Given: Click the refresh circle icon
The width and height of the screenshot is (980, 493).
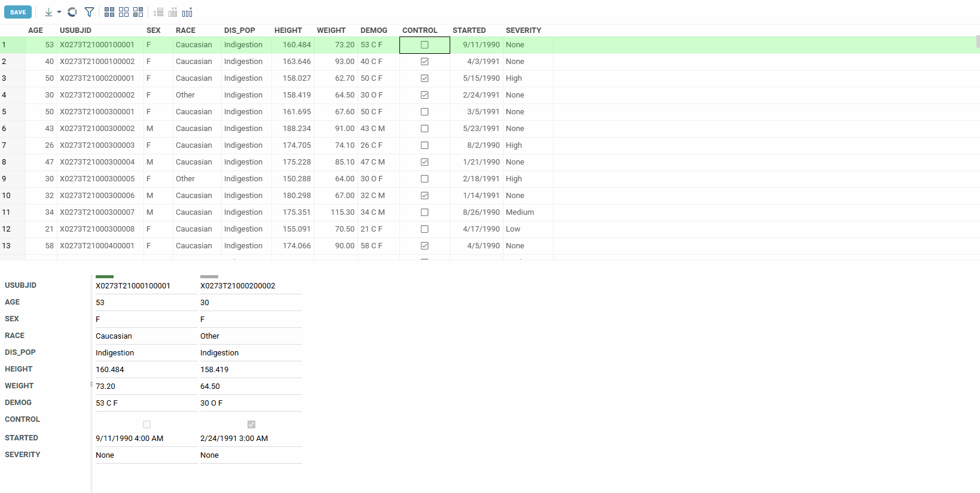Looking at the screenshot, I should (72, 12).
